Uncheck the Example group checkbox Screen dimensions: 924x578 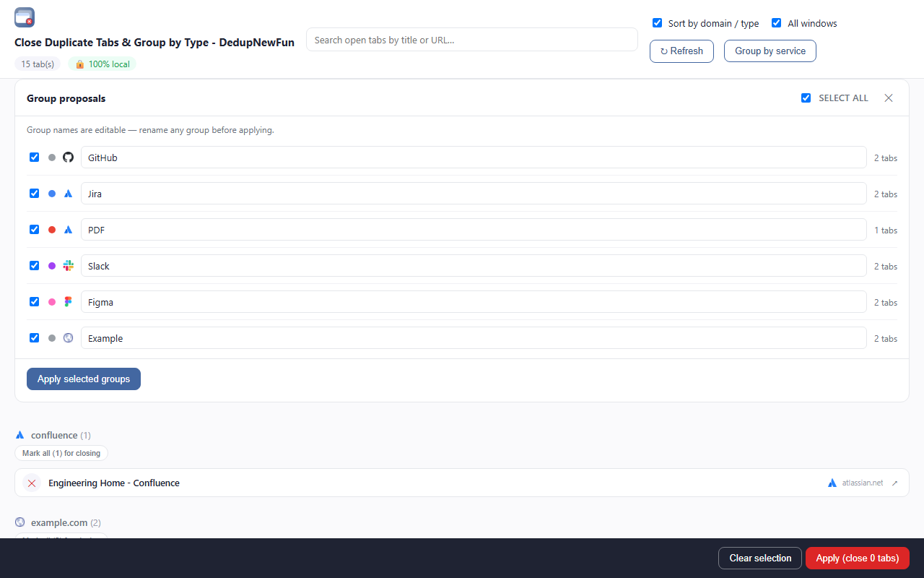(x=34, y=337)
